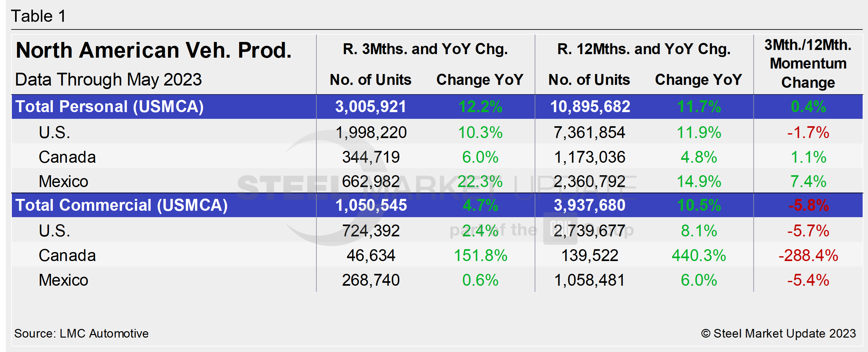Select Canada commercial 151.8% change cell
Screen dimensions: 868x352
480,255
